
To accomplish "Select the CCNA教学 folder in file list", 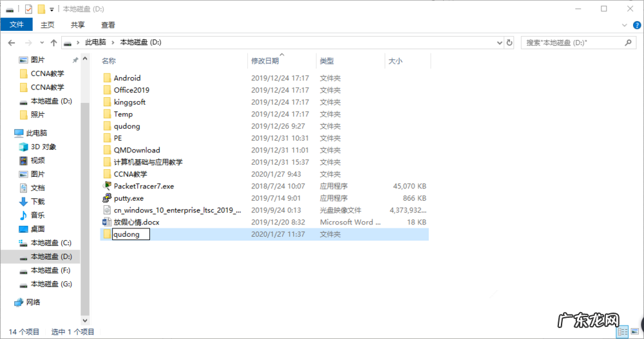I will (x=130, y=174).
